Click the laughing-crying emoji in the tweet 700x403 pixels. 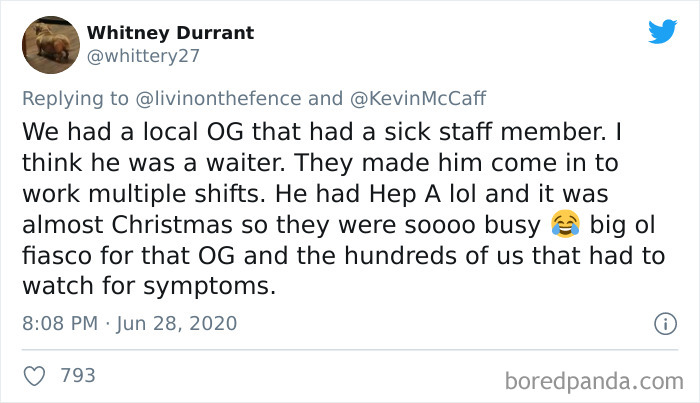pos(565,224)
